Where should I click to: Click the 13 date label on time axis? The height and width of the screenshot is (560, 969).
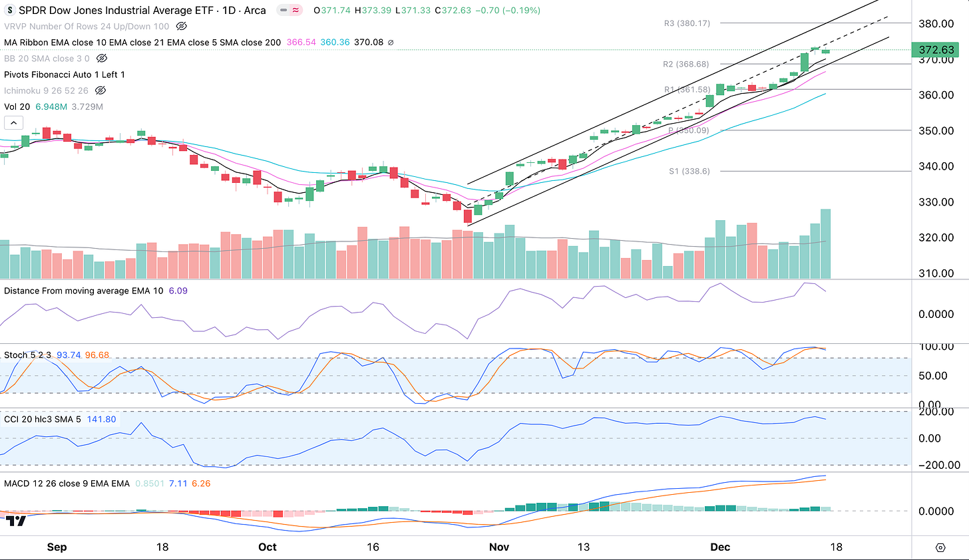[x=583, y=547]
